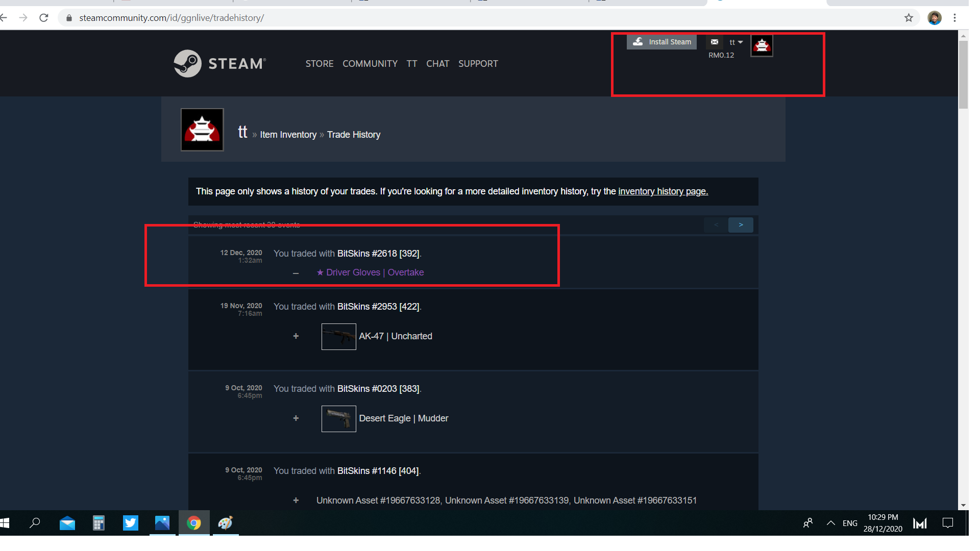Click the tt profile name in breadcrumb
980x551 pixels.
pos(243,132)
